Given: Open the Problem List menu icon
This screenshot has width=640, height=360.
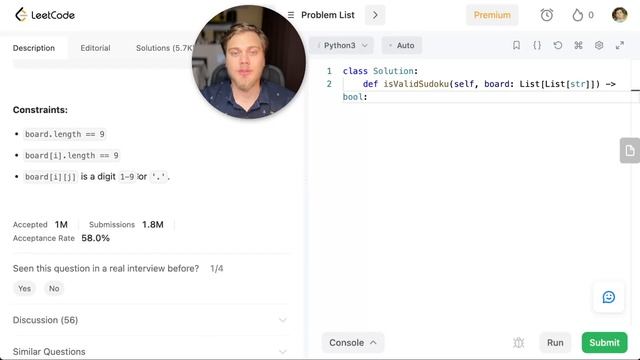Looking at the screenshot, I should [x=291, y=15].
